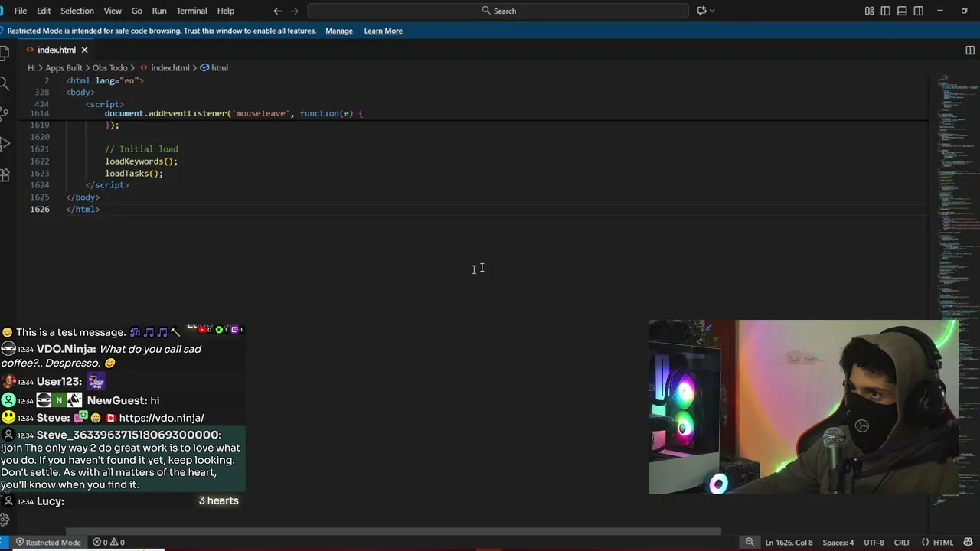
Task: Click the zoom-out magnifier in the status bar
Action: (x=750, y=542)
